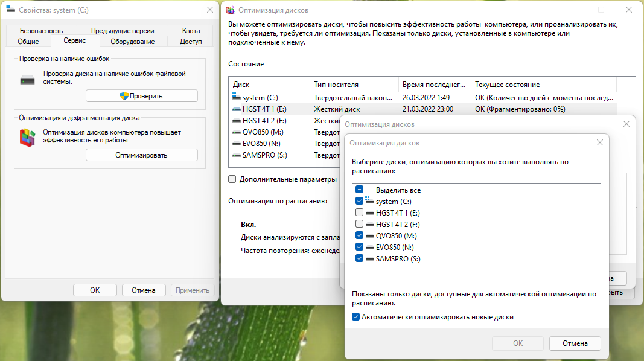Select the HGST 4T 2 (F:) row in status table
Screen dimensions: 644x361
(x=284, y=121)
